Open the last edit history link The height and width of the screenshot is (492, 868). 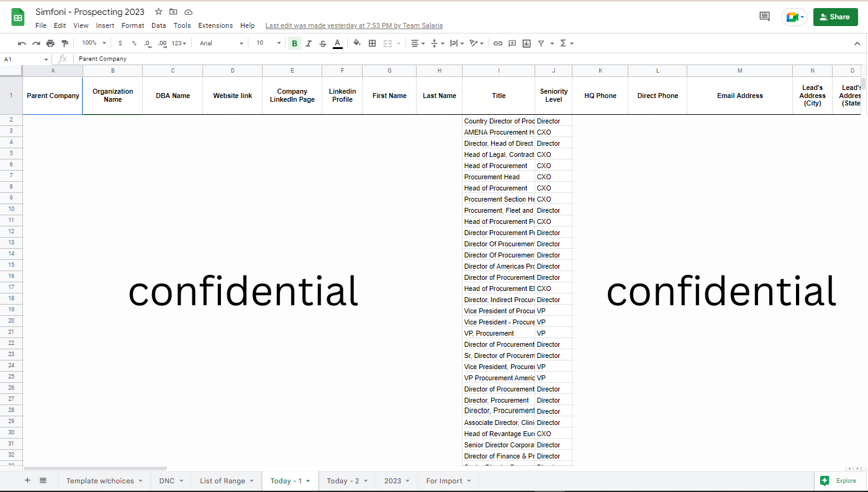(x=354, y=25)
